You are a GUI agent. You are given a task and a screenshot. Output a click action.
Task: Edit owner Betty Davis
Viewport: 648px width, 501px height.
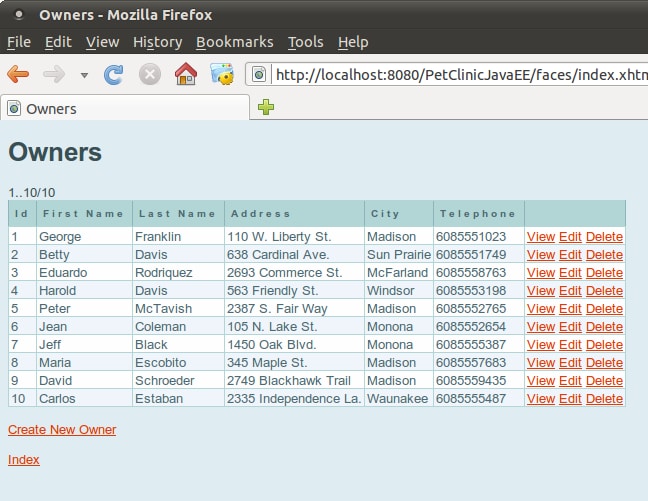570,255
